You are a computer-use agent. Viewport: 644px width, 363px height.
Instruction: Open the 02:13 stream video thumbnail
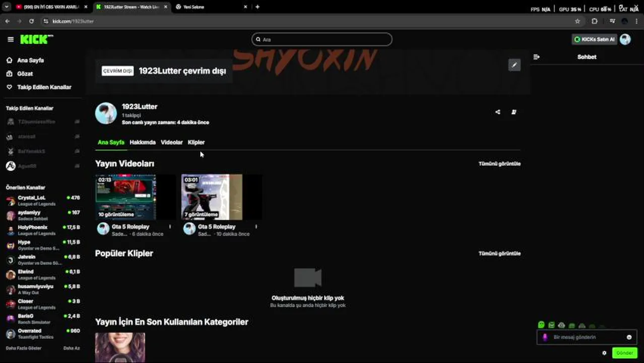135,197
